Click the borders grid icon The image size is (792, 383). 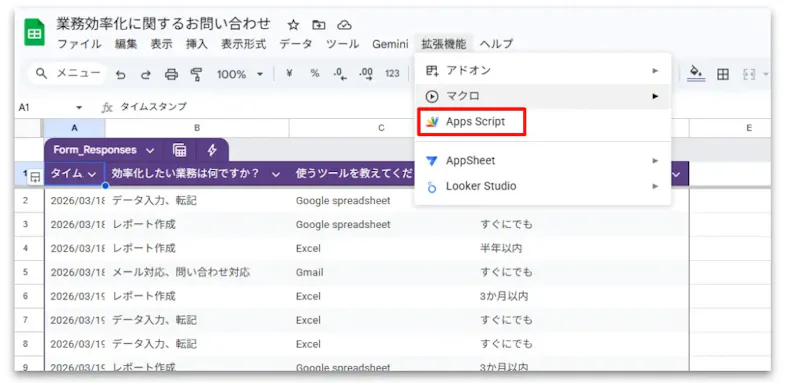coord(723,74)
